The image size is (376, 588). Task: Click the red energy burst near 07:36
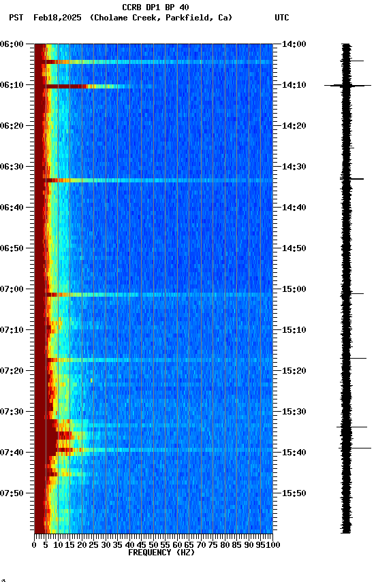point(65,436)
